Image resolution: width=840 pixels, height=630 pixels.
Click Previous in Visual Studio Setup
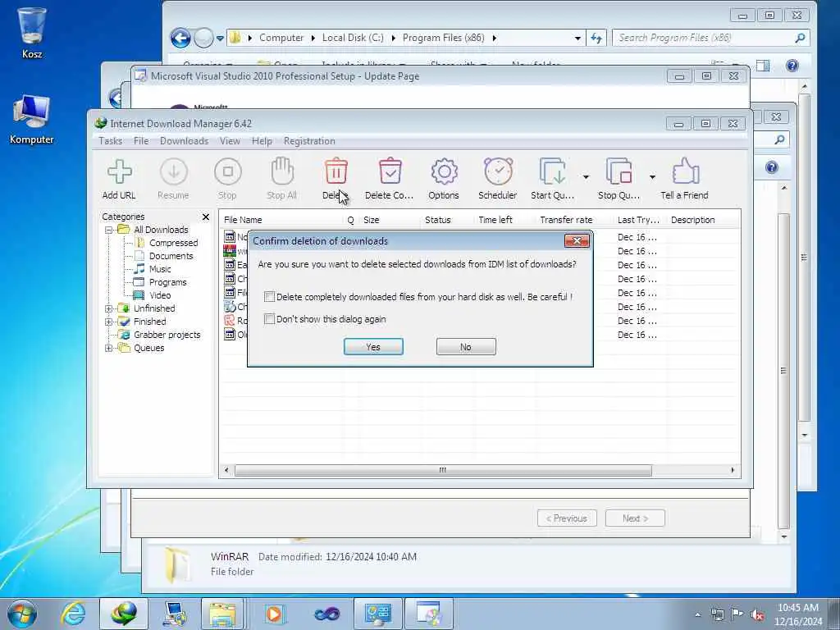(x=567, y=518)
